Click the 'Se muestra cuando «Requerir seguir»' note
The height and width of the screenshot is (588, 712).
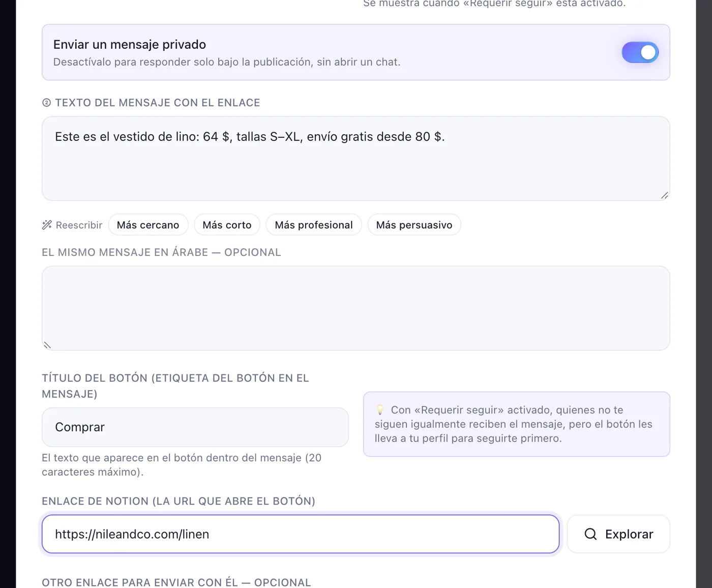coord(494,4)
